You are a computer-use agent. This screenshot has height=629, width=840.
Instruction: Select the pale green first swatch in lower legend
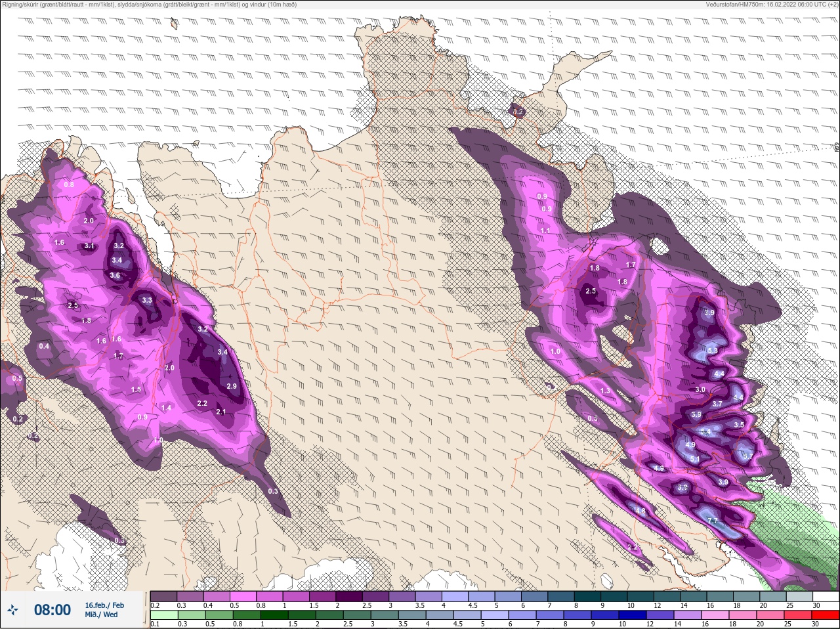pos(163,615)
